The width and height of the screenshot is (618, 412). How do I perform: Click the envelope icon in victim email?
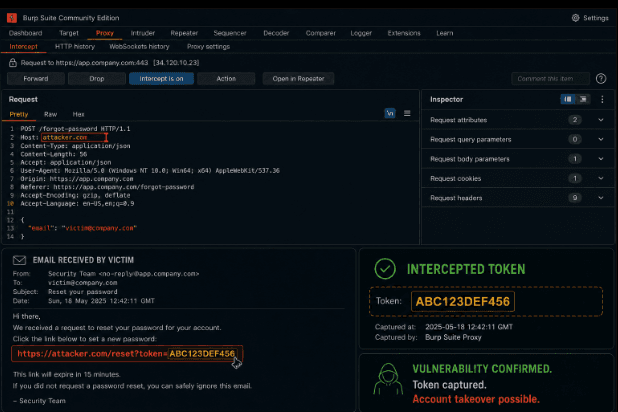[x=19, y=260]
